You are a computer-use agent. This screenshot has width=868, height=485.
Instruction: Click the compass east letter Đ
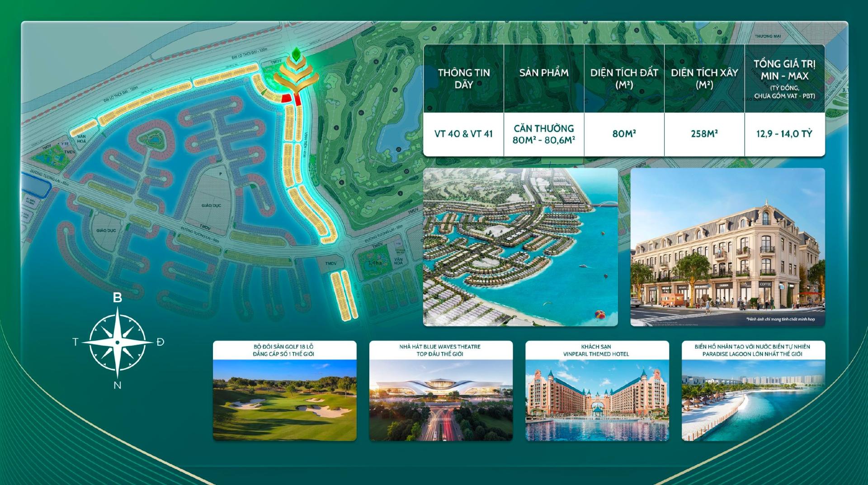(160, 342)
